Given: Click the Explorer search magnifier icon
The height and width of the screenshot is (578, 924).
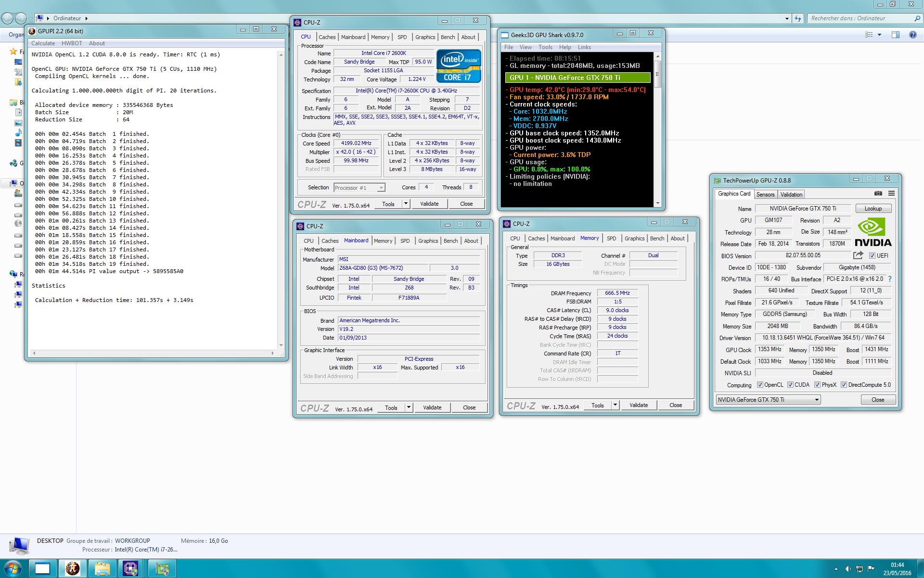Looking at the screenshot, I should coord(917,18).
